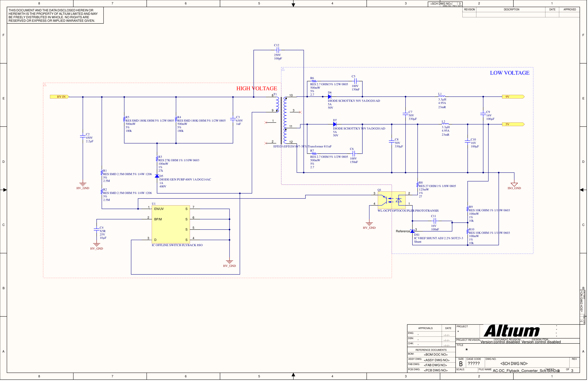The width and height of the screenshot is (588, 381).
Task: Click the size B value in title block
Action: (x=461, y=364)
